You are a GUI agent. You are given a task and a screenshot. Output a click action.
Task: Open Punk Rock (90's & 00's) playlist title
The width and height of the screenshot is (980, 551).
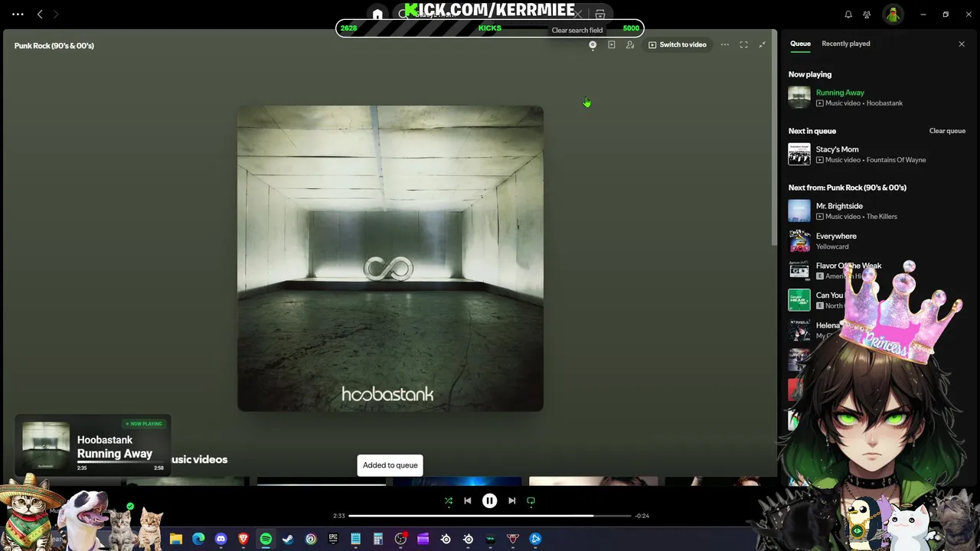54,45
